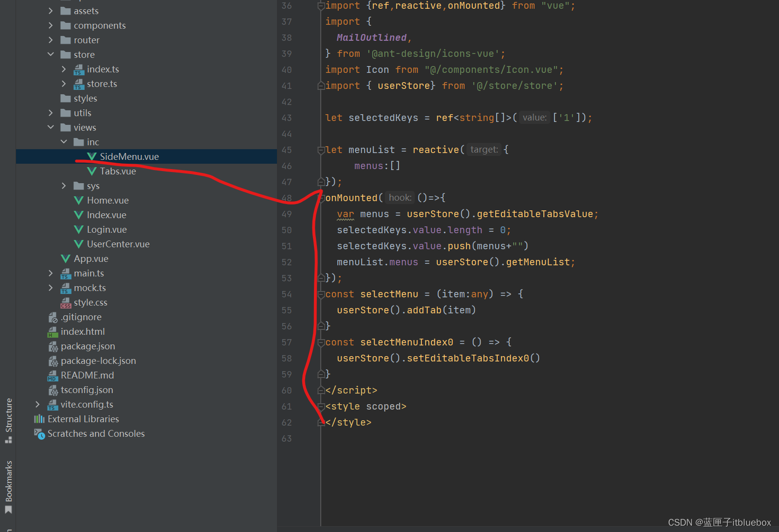Click 'selectedKeys' declaration on line 43
This screenshot has height=532, width=779.
tap(383, 118)
